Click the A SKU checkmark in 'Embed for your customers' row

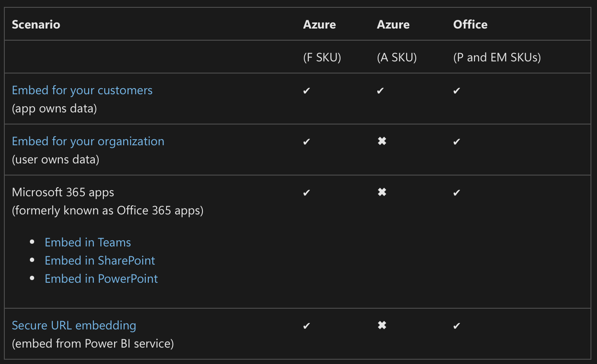tap(380, 91)
